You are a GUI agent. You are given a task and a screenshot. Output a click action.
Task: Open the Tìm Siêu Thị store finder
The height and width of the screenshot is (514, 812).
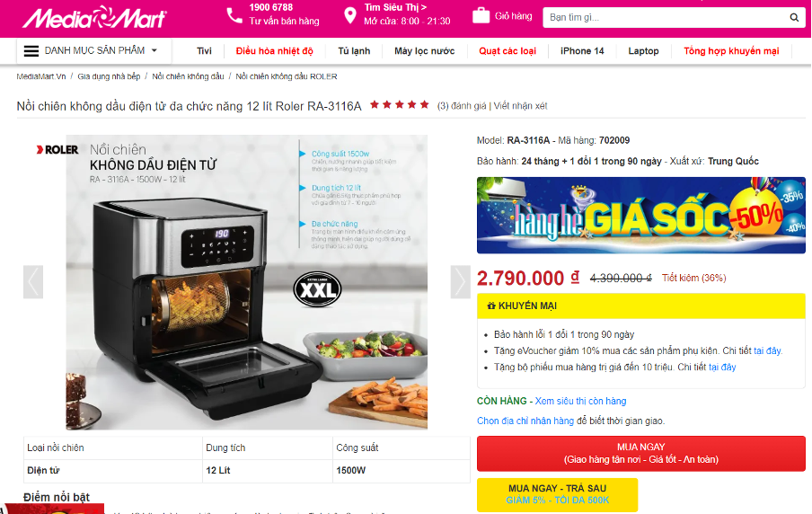click(x=395, y=7)
